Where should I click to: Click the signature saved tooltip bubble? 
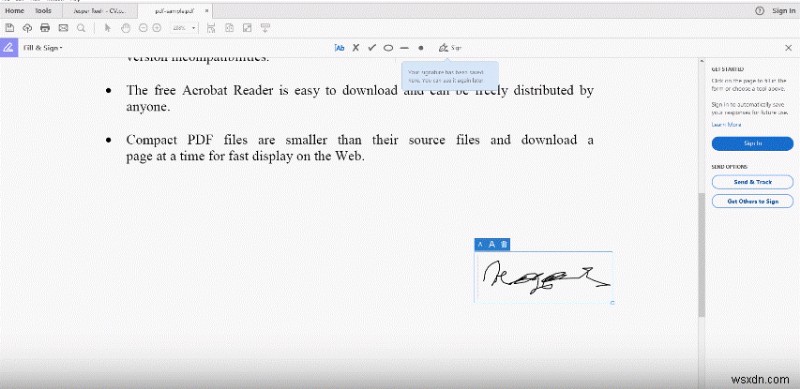450,77
